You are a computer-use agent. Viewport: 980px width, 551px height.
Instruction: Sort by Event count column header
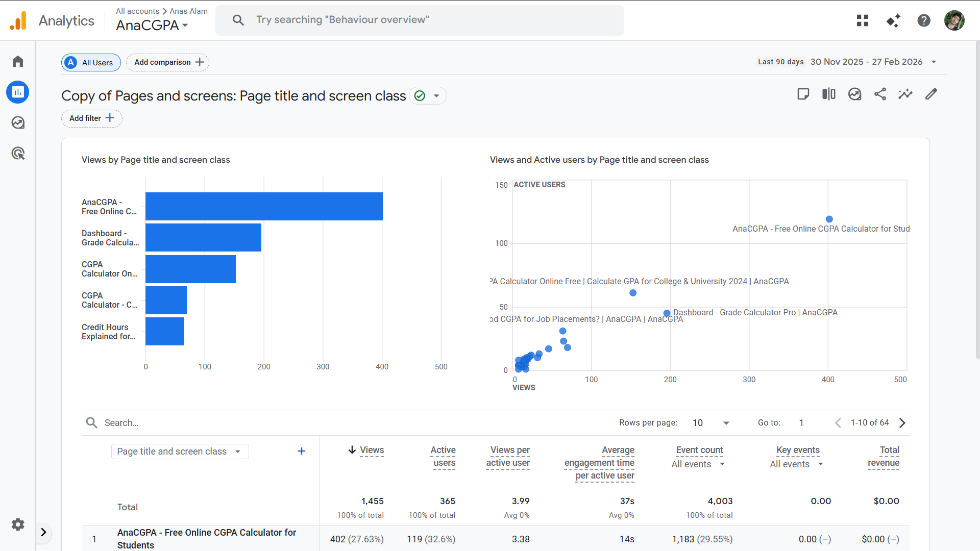[699, 450]
